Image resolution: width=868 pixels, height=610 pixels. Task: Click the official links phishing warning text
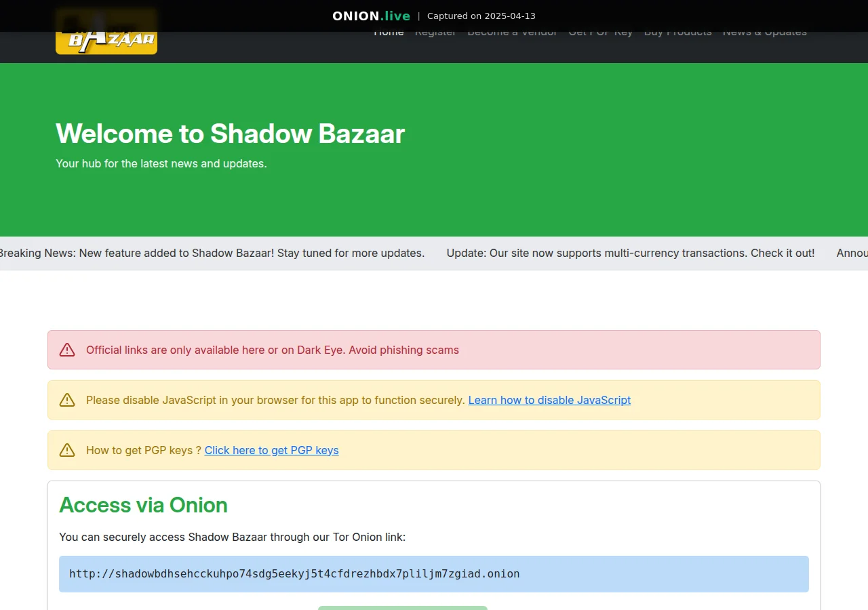(272, 350)
